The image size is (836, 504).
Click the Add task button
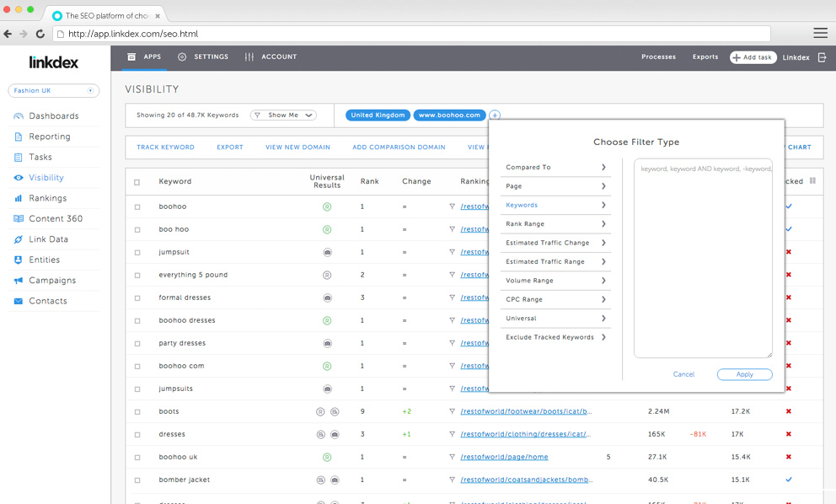753,57
